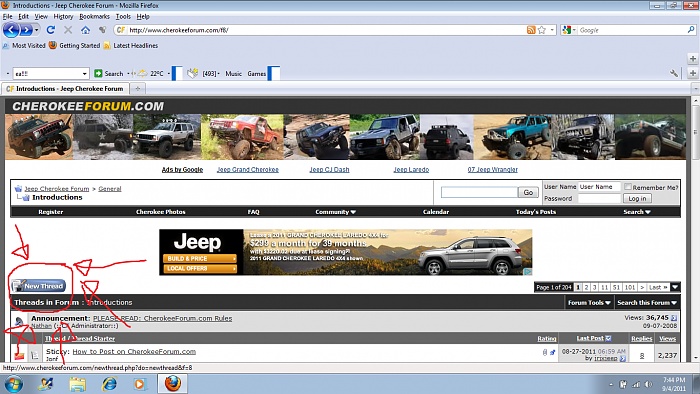700x394 pixels.
Task: Click in the User Name field
Action: pyautogui.click(x=599, y=187)
